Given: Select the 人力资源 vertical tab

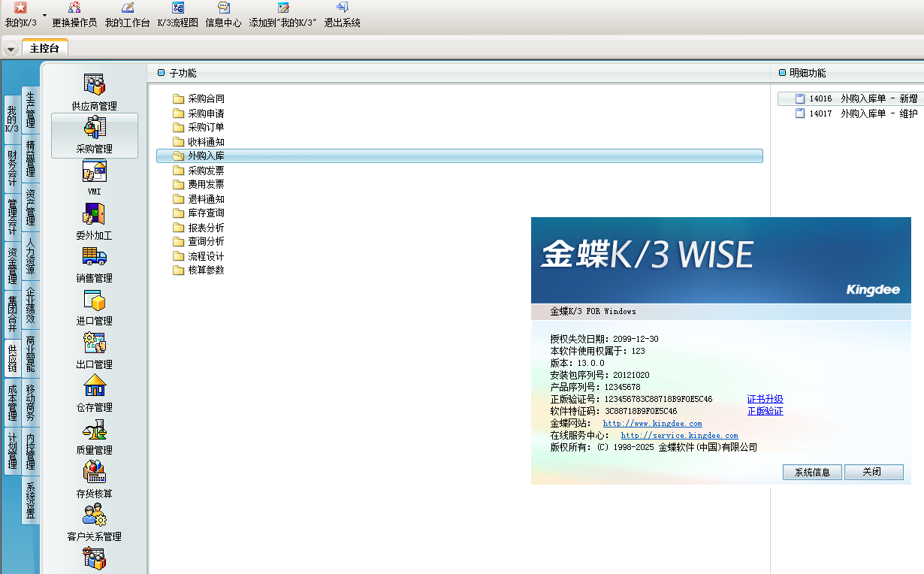Looking at the screenshot, I should point(31,256).
